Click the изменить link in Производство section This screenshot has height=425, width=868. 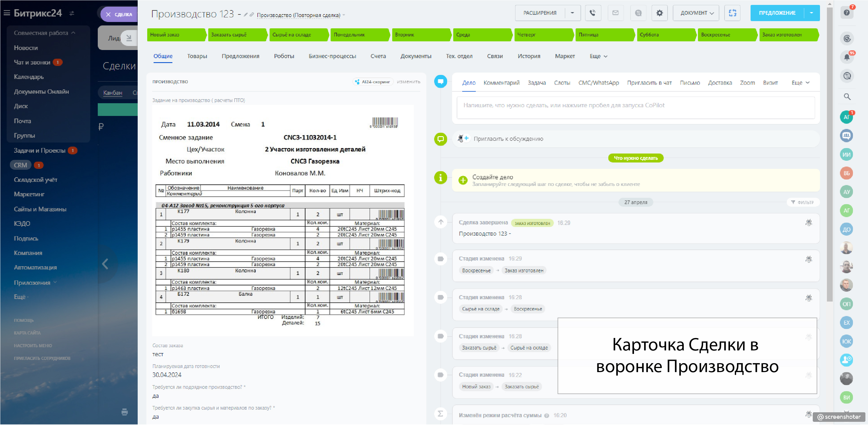point(408,82)
